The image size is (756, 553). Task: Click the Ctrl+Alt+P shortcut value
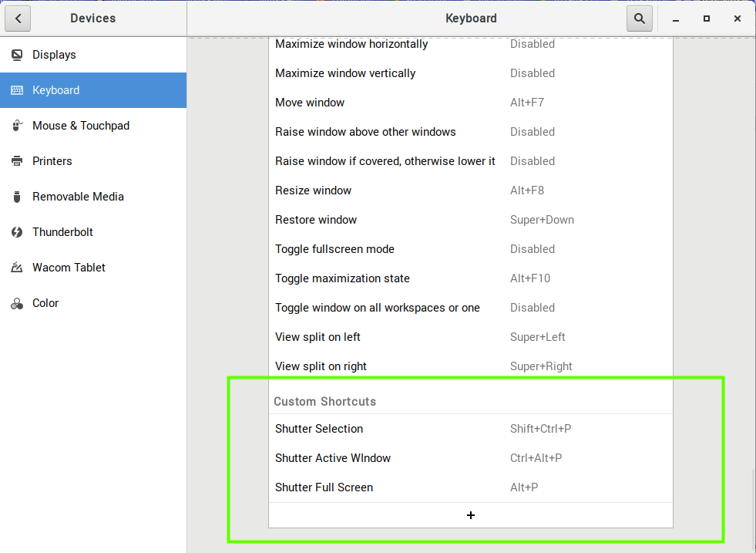pyautogui.click(x=536, y=458)
